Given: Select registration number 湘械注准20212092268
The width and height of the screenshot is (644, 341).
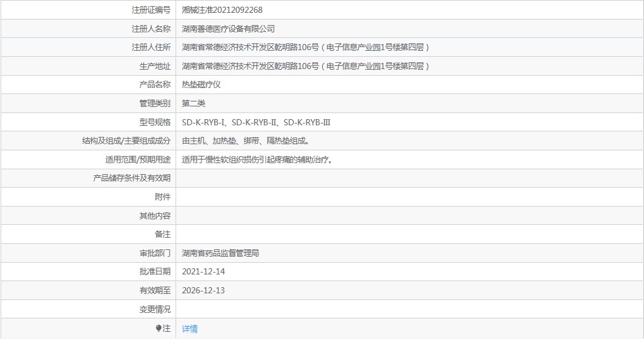Looking at the screenshot, I should (x=222, y=10).
